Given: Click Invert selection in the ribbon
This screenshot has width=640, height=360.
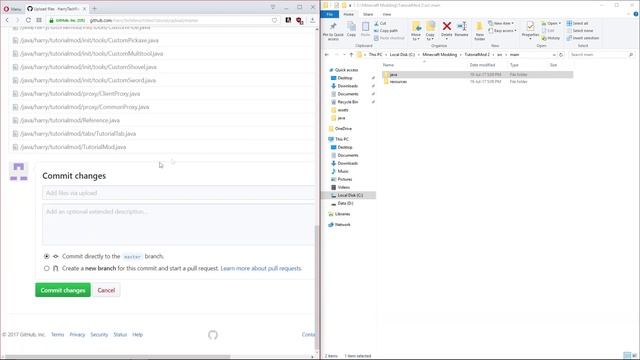Looking at the screenshot, I should coord(583,38).
